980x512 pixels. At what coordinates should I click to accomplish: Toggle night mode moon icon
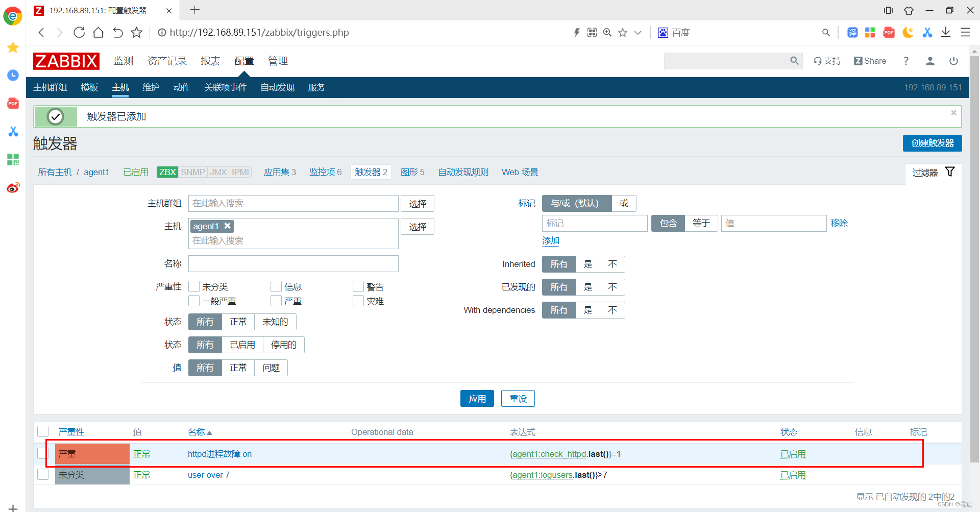908,33
